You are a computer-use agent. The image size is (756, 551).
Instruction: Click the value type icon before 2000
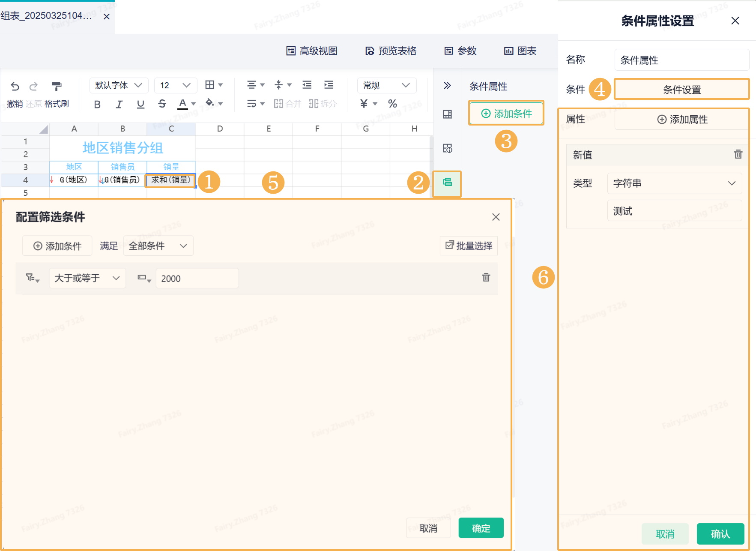144,278
